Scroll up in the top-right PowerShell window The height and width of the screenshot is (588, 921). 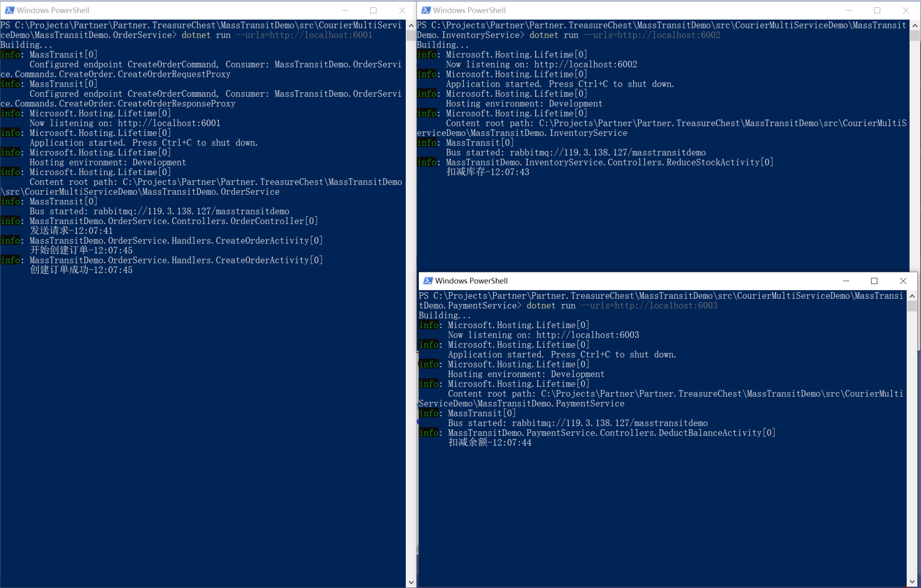click(914, 25)
